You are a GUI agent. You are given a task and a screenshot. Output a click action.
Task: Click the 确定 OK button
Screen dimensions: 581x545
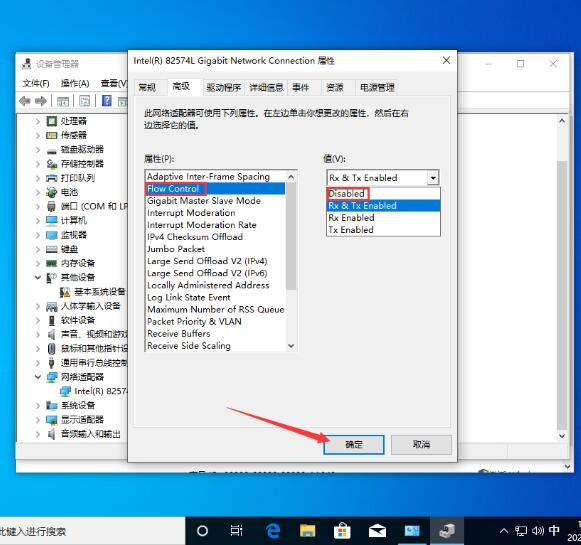[x=353, y=445]
